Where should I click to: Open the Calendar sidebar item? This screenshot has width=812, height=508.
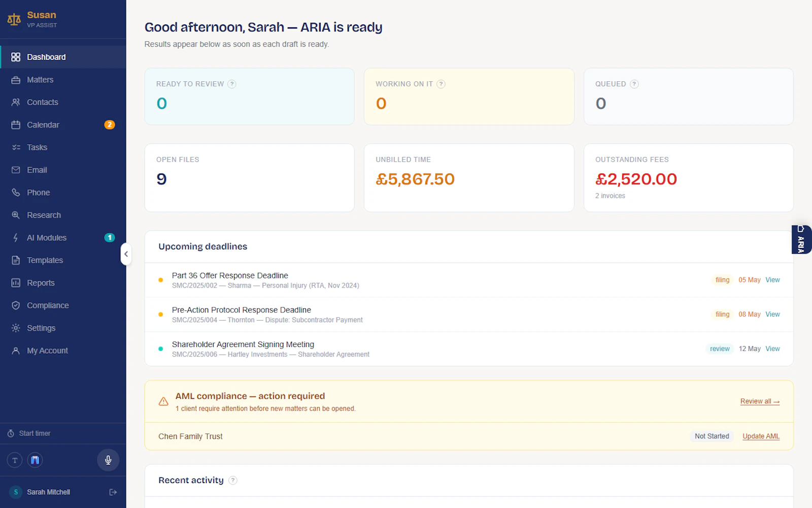63,125
